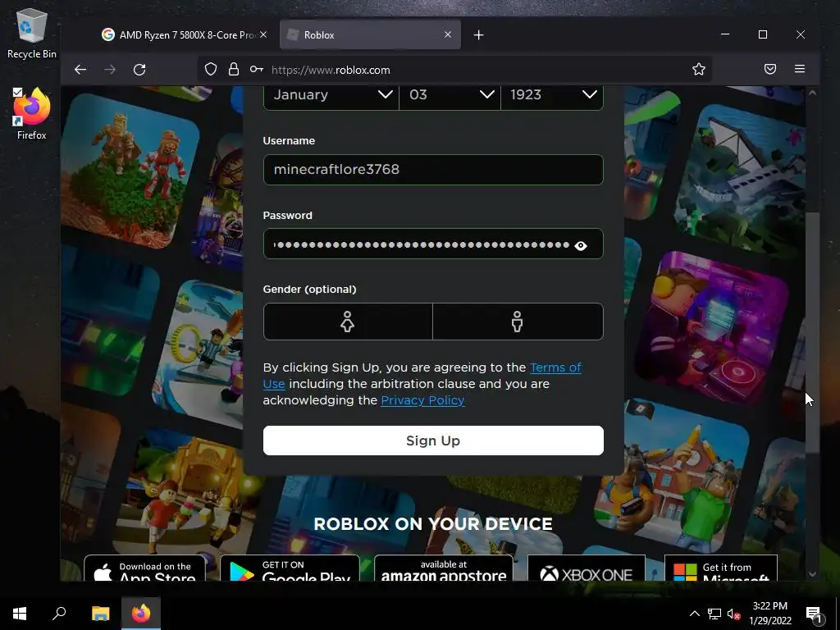Click the App Store download badge

(144, 569)
